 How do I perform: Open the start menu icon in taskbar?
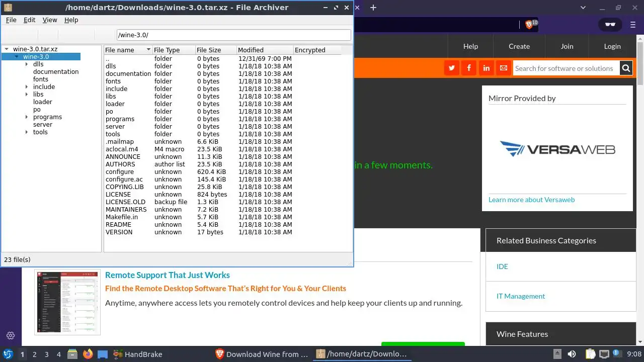(x=8, y=354)
